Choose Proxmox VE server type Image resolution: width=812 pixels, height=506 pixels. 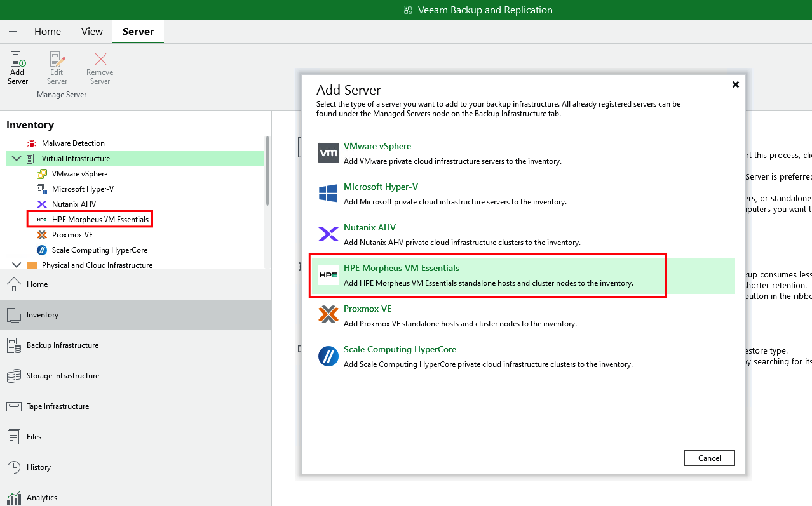522,316
